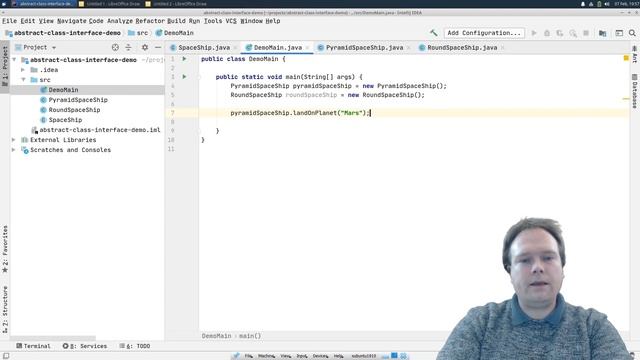
Task: Click the greyed roundSpaceShip variable
Action: click(x=311, y=95)
